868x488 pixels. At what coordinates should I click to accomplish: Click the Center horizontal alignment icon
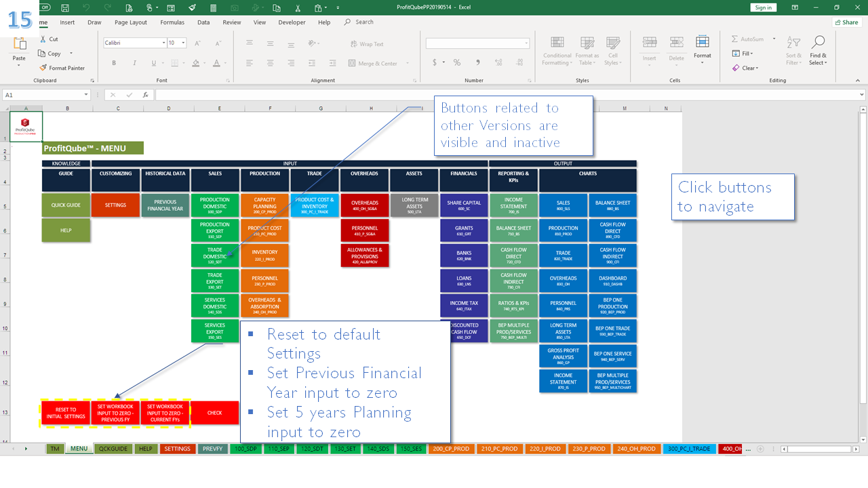pyautogui.click(x=269, y=63)
